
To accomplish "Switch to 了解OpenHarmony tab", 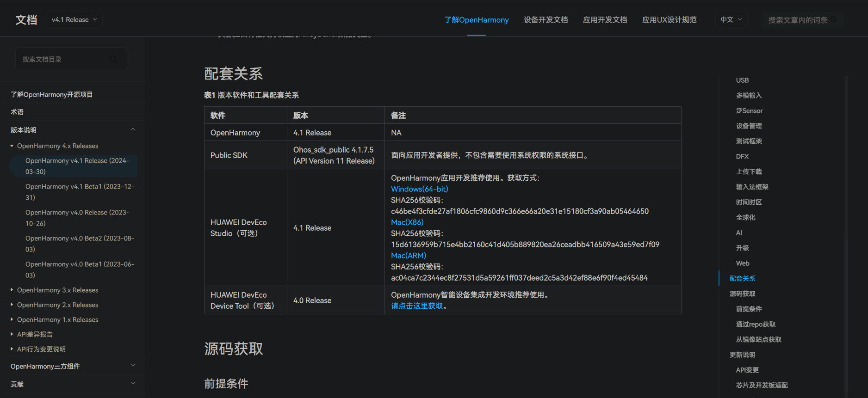I will point(477,20).
